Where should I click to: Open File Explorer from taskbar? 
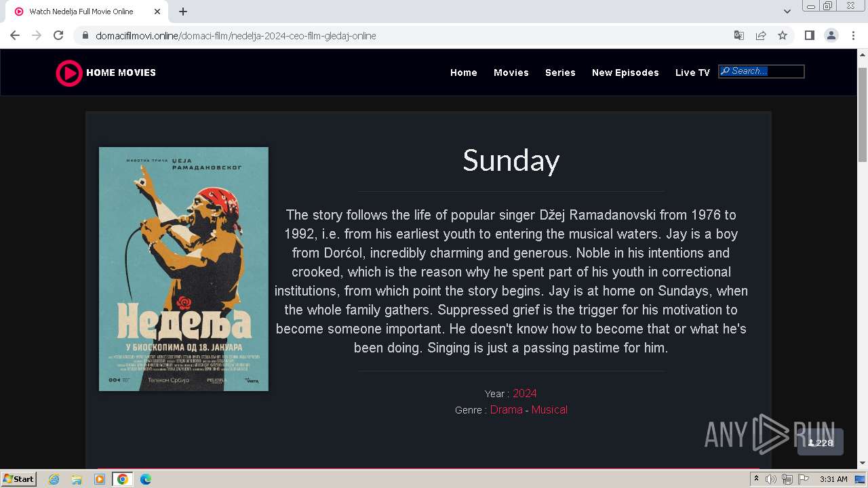[x=77, y=479]
